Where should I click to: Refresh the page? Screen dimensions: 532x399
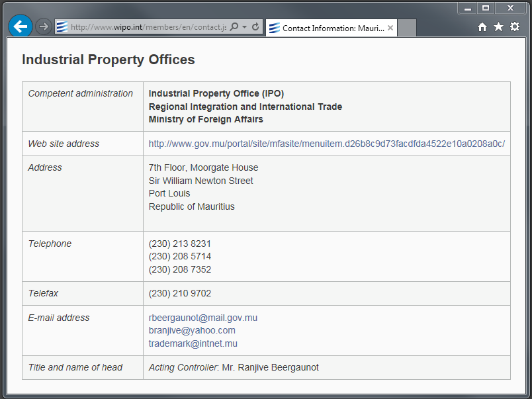[255, 27]
